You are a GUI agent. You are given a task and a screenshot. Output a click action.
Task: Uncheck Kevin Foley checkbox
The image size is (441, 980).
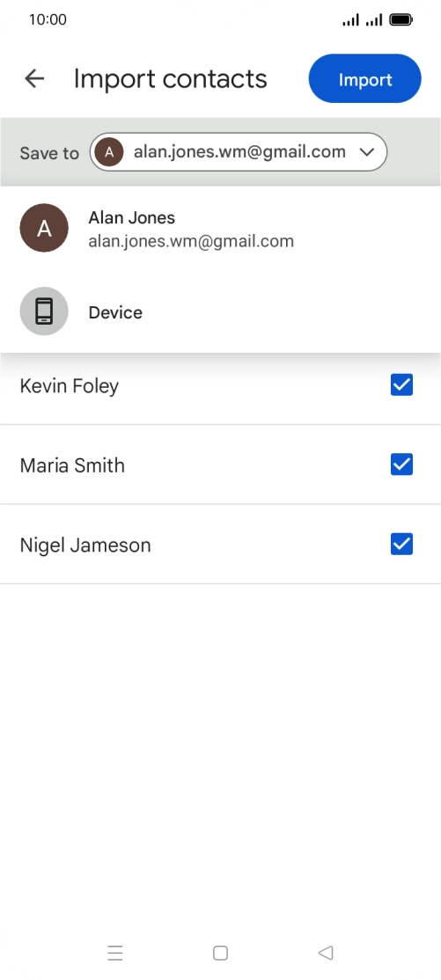(401, 385)
